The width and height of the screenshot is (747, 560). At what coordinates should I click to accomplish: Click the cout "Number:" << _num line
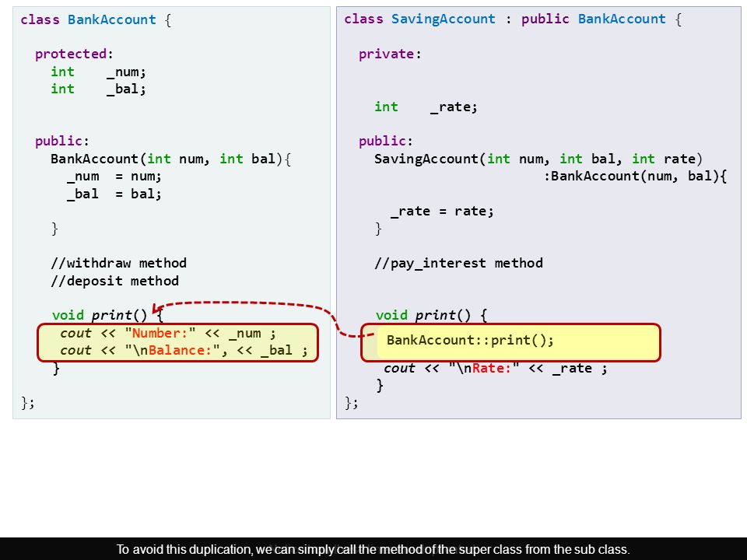[168, 334]
